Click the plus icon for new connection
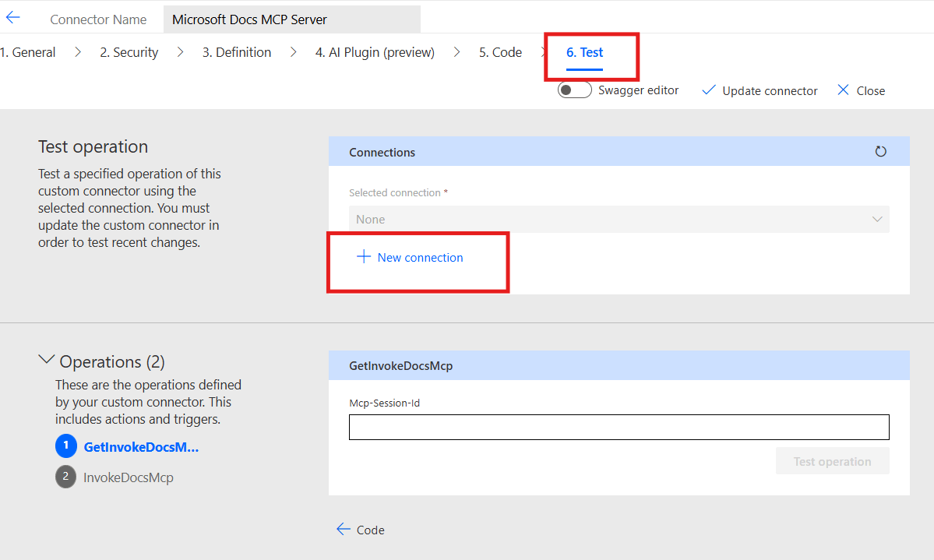Viewport: 934px width, 560px height. coord(363,257)
